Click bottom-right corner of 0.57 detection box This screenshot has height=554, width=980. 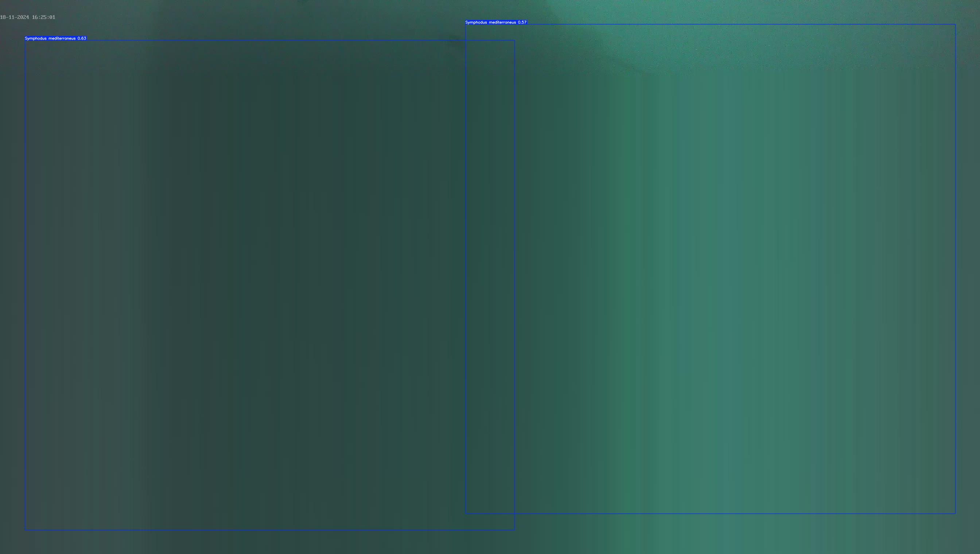(955, 514)
